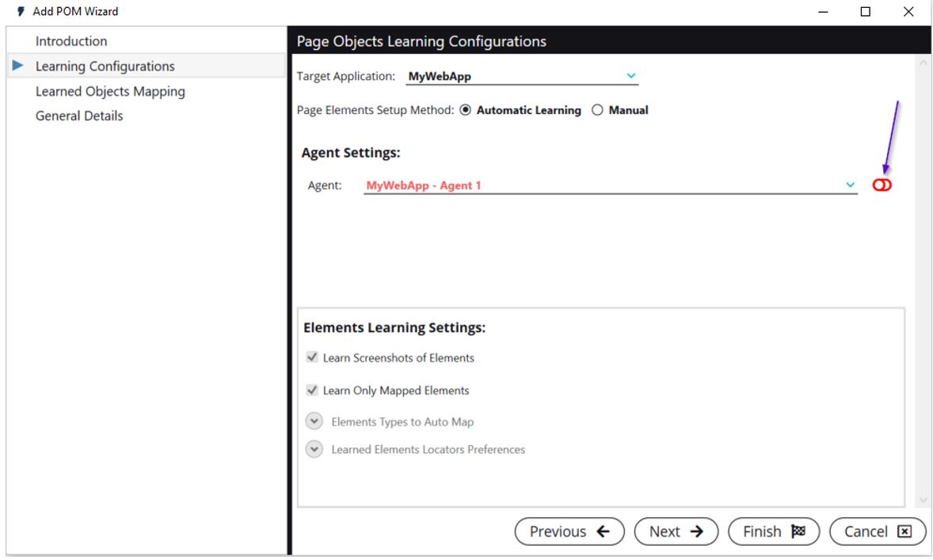Image resolution: width=933 pixels, height=560 pixels.
Task: Close the Add POM Wizard window
Action: point(908,12)
